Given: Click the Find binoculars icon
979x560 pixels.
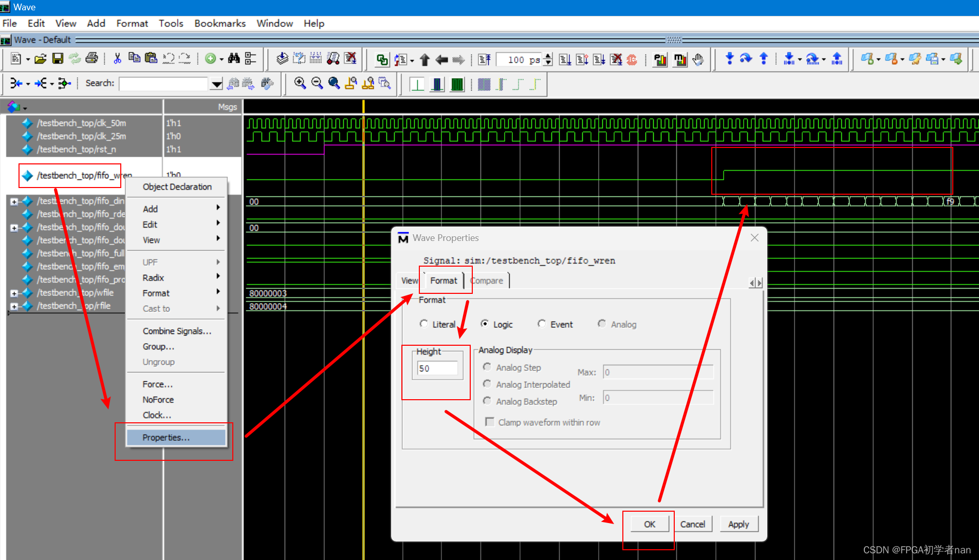Looking at the screenshot, I should (x=234, y=59).
